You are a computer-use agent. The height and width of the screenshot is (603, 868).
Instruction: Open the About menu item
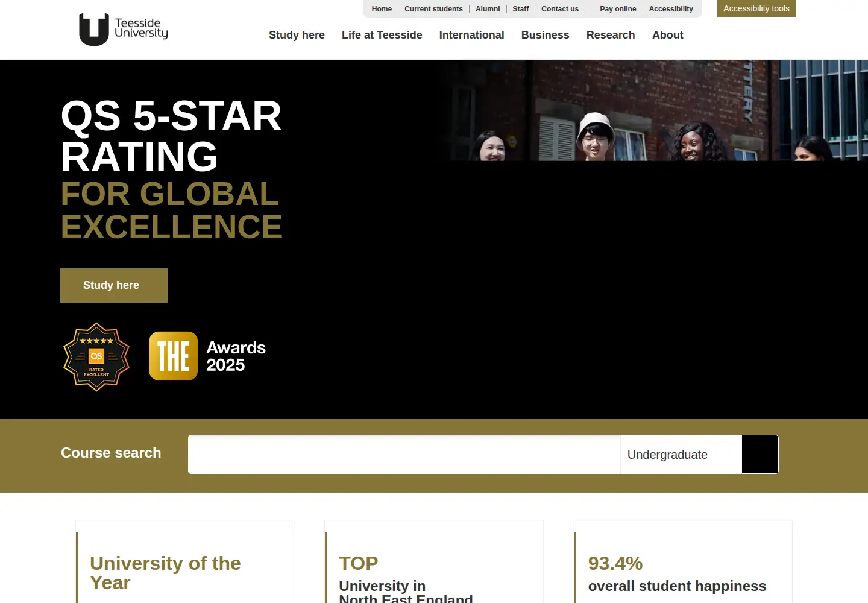click(x=668, y=35)
